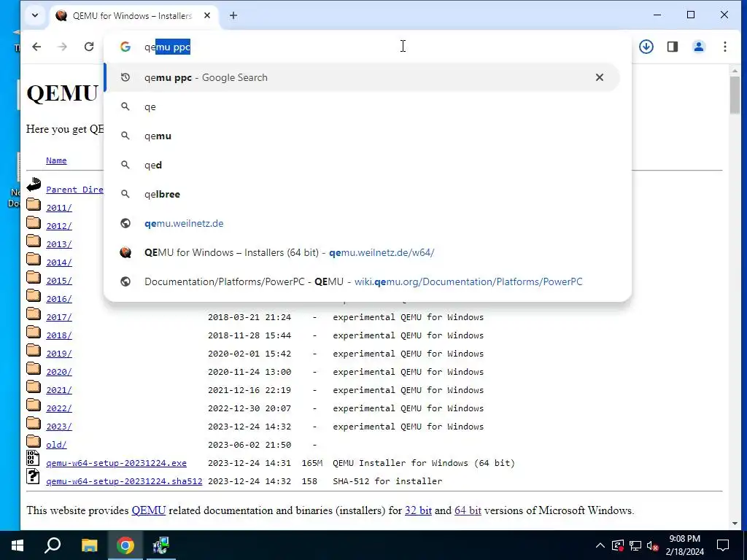Toggle the Chrome side panel
Image resolution: width=747 pixels, height=560 pixels.
672,47
